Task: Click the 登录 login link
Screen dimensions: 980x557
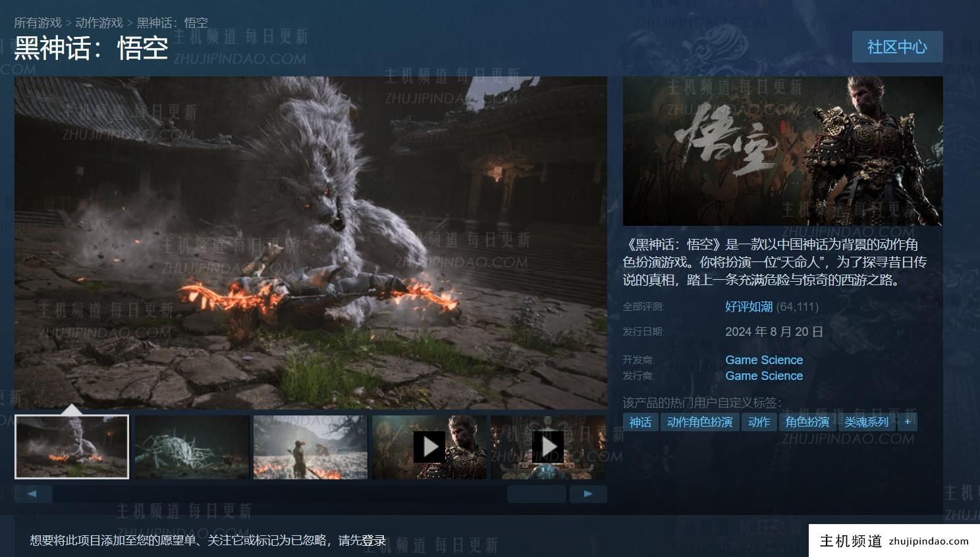Action: pos(374,541)
